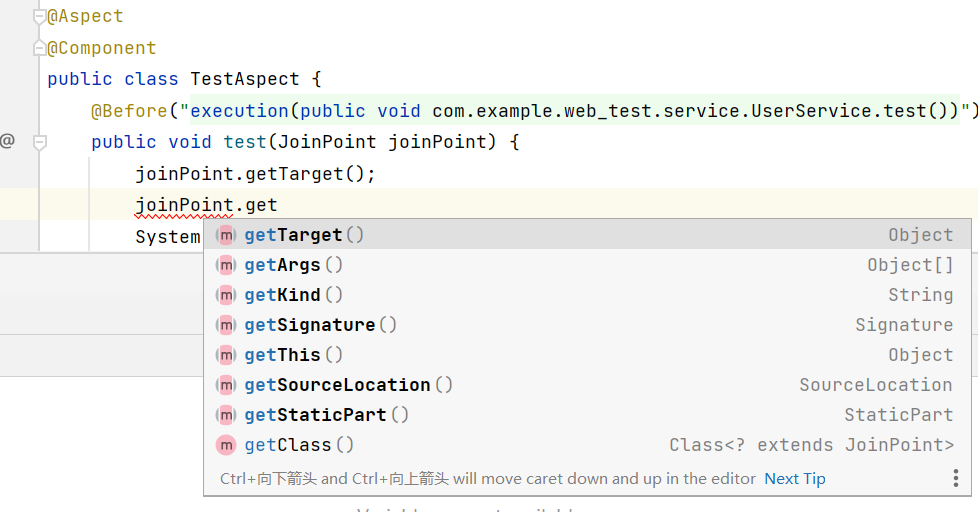Viewport: 978px width, 512px height.
Task: Click the @ gutter icon beside test method
Action: point(8,141)
